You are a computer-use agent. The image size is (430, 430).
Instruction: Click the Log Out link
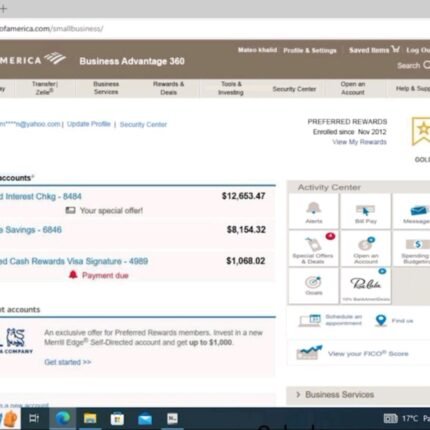tap(418, 50)
